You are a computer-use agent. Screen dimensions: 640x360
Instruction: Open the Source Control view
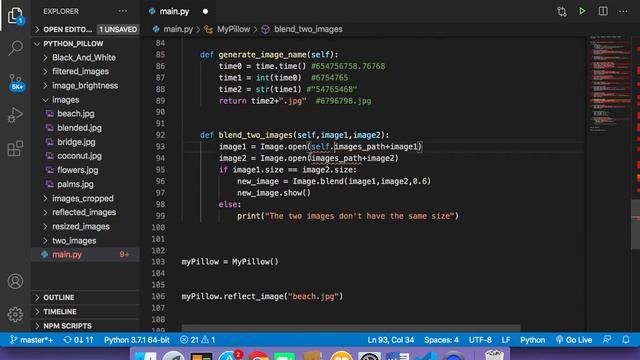coord(16,82)
